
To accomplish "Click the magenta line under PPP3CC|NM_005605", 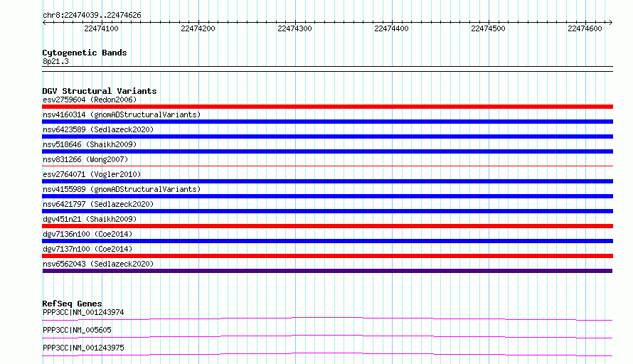I will (327, 336).
